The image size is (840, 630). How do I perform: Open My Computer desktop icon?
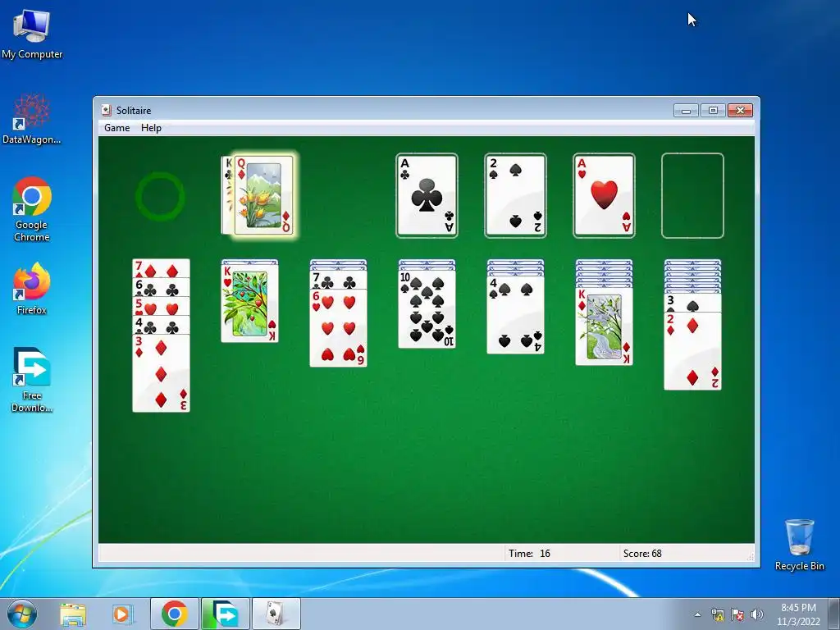pyautogui.click(x=32, y=34)
